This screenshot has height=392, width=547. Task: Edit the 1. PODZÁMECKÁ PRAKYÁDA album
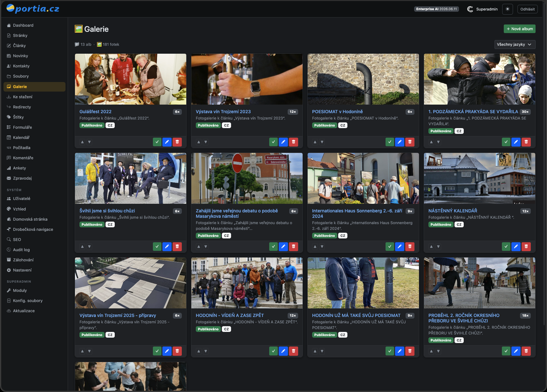pyautogui.click(x=516, y=142)
